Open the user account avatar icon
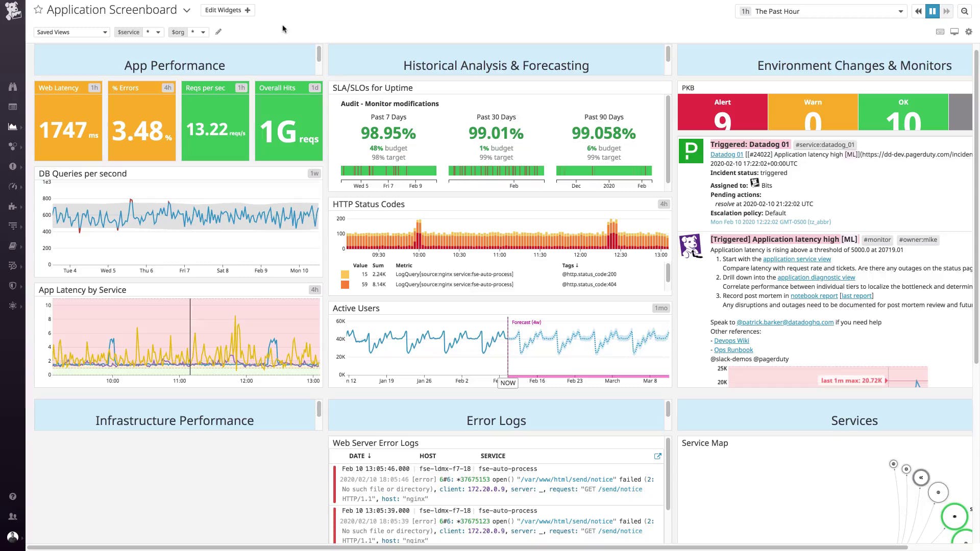 (13, 536)
